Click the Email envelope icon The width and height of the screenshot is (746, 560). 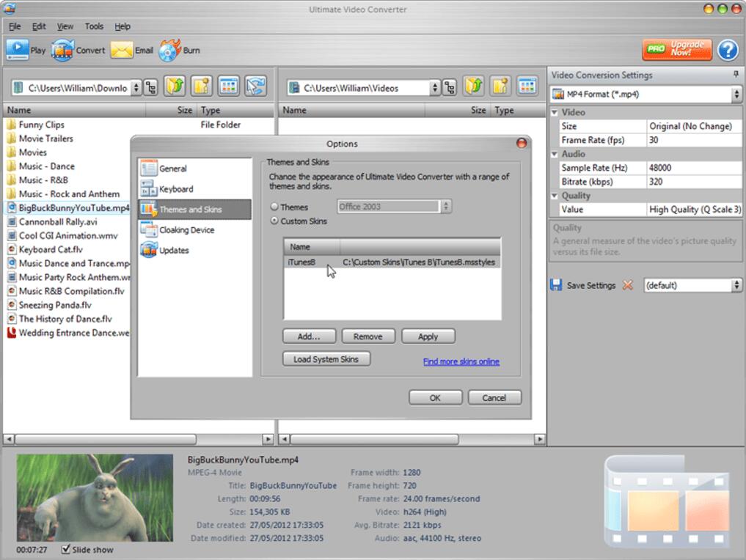point(121,50)
